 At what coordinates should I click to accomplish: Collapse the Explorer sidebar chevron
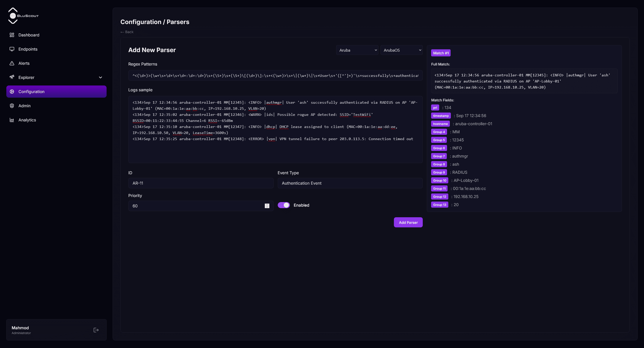coord(100,77)
